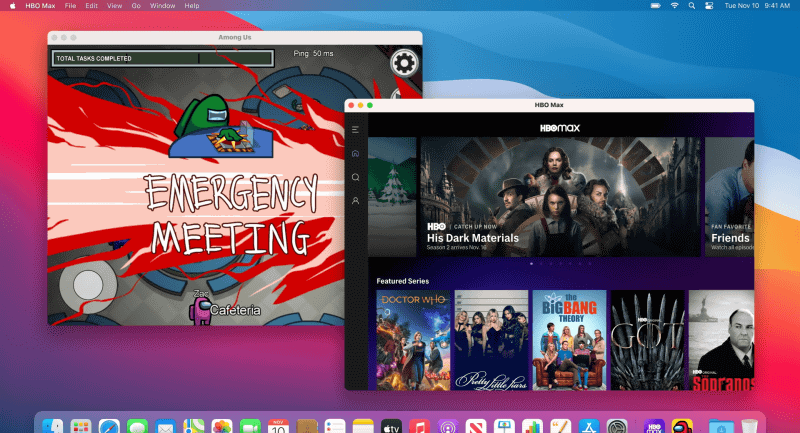Open App Store from the Dock
800x433 pixels.
click(588, 426)
